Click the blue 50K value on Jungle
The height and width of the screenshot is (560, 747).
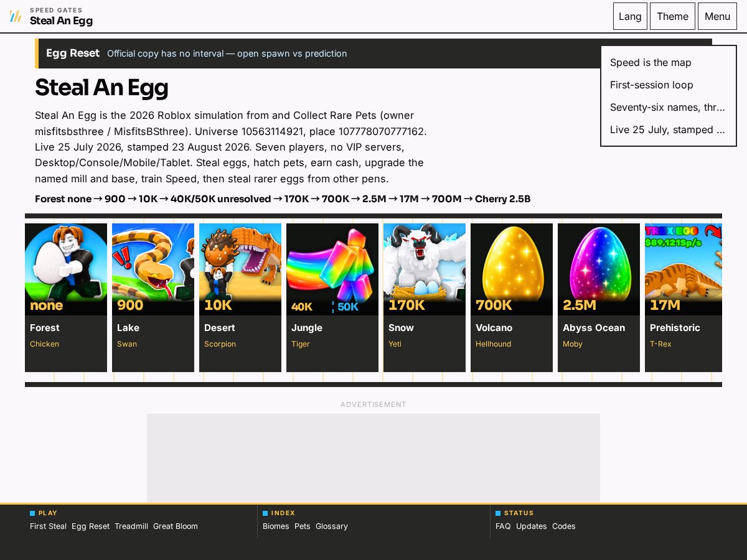pos(348,307)
